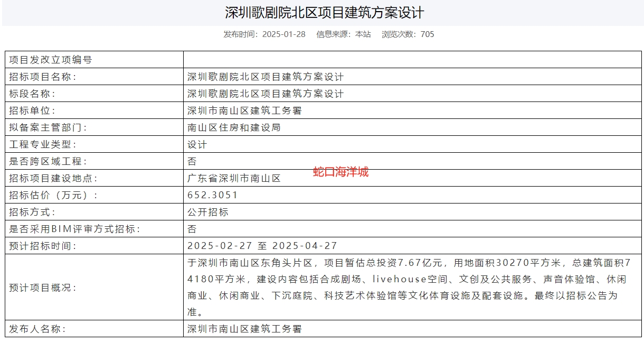Click the 发布时间：2025-01-28 text
The height and width of the screenshot is (342, 644).
click(264, 34)
